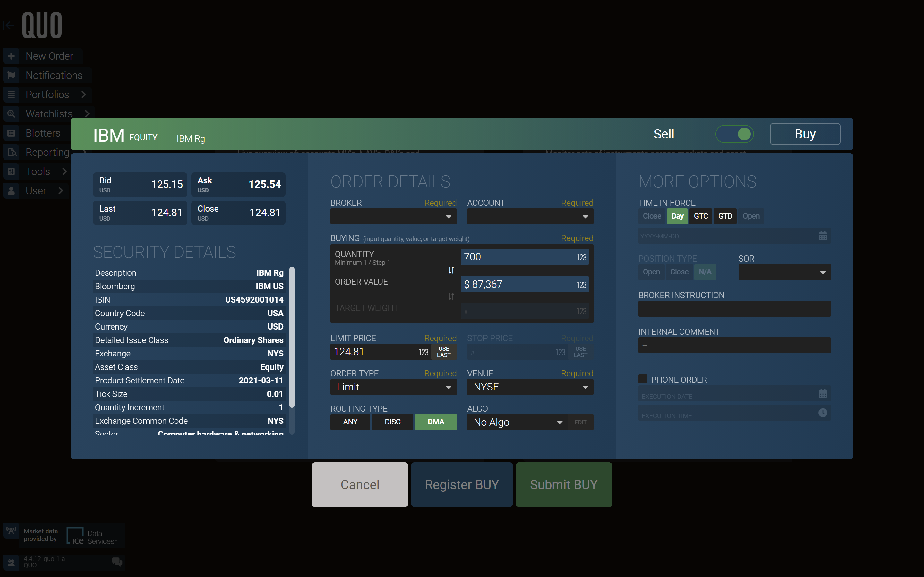
Task: Select GTC time in force
Action: pyautogui.click(x=701, y=216)
